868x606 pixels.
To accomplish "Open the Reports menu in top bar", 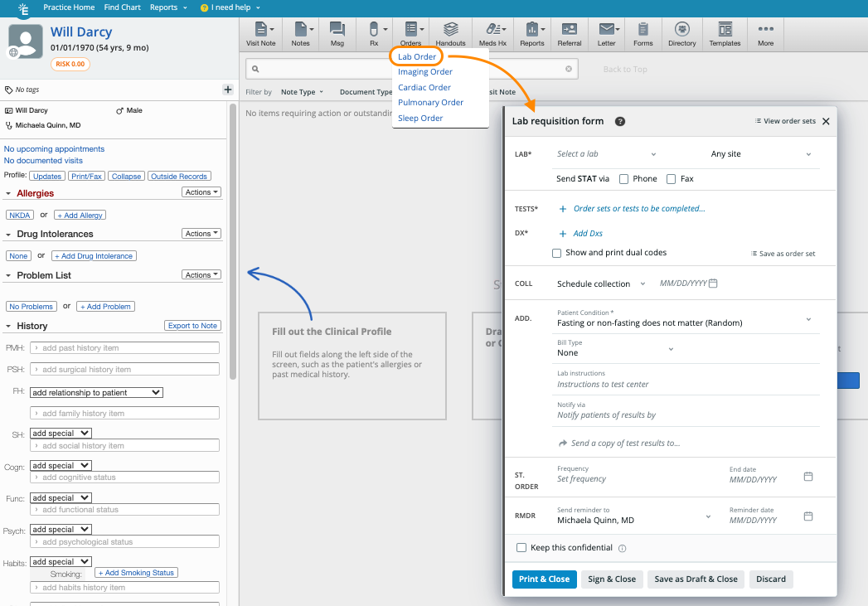I will [x=168, y=7].
